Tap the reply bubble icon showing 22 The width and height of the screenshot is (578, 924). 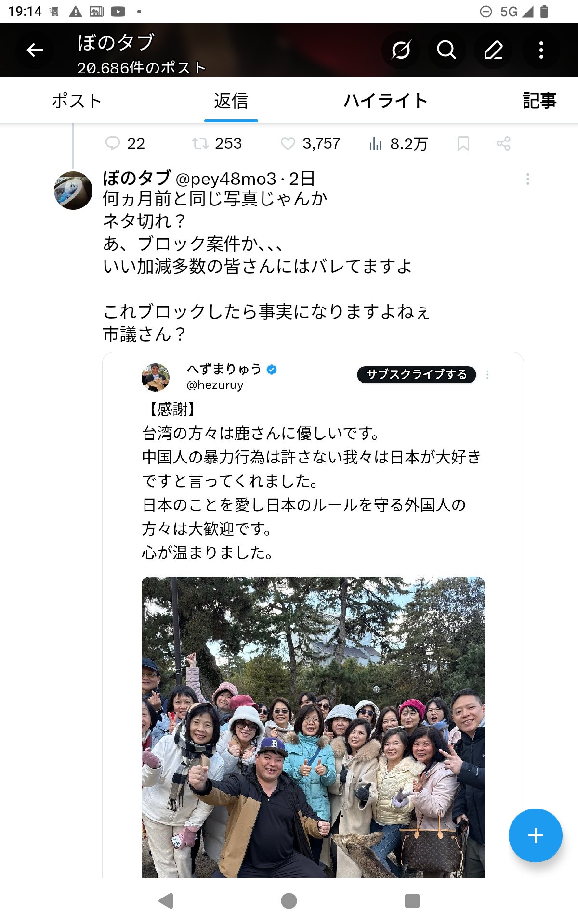(113, 143)
